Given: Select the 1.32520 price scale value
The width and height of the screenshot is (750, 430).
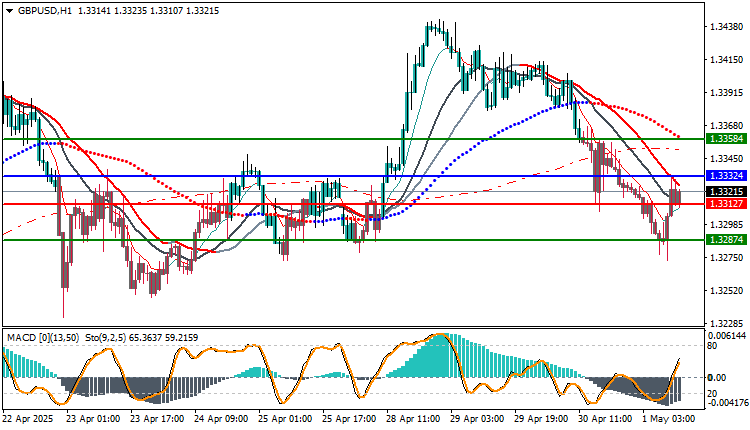Looking at the screenshot, I should 727,291.
